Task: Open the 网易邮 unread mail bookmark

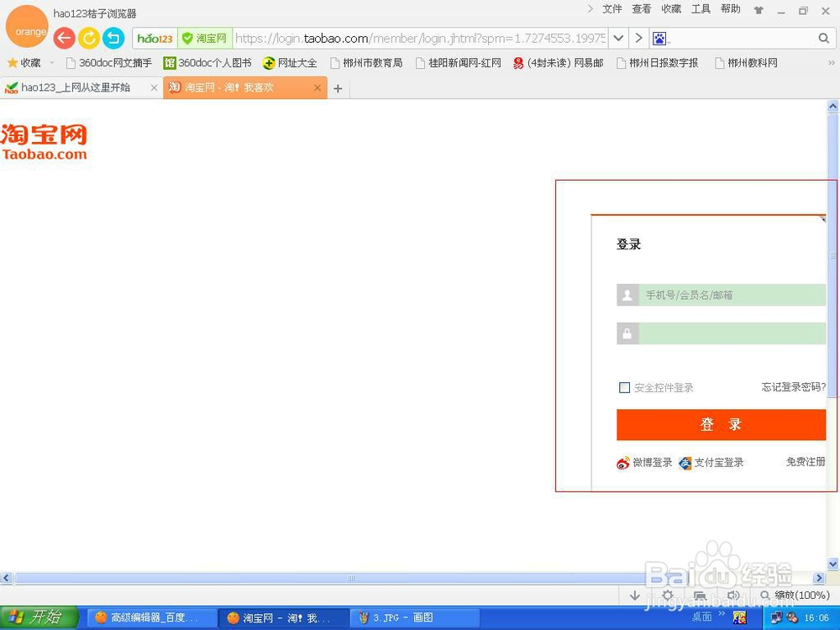Action: click(x=559, y=63)
